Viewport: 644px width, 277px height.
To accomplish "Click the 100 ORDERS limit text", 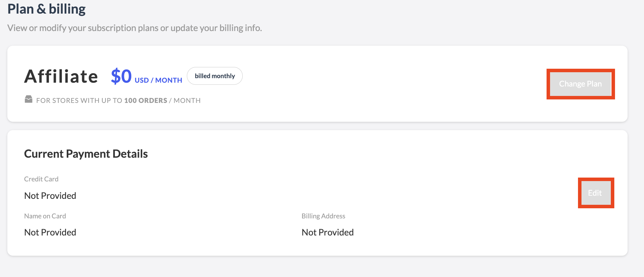I will click(x=145, y=100).
